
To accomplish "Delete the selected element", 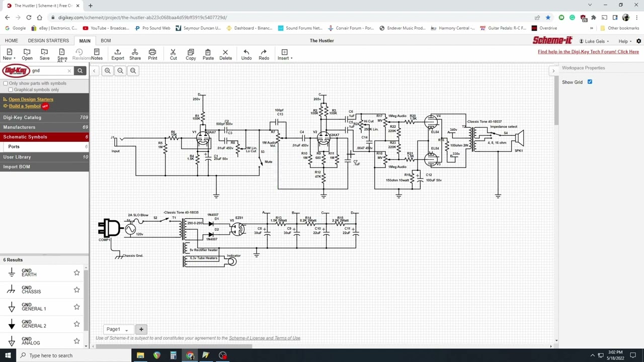I will 225,54.
